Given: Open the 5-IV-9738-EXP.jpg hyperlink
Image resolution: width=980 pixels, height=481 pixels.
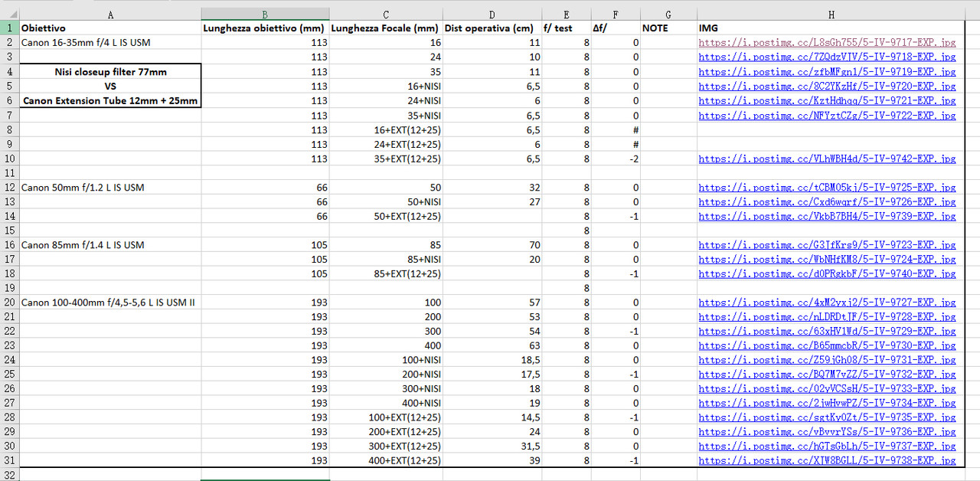Looking at the screenshot, I should click(x=827, y=461).
